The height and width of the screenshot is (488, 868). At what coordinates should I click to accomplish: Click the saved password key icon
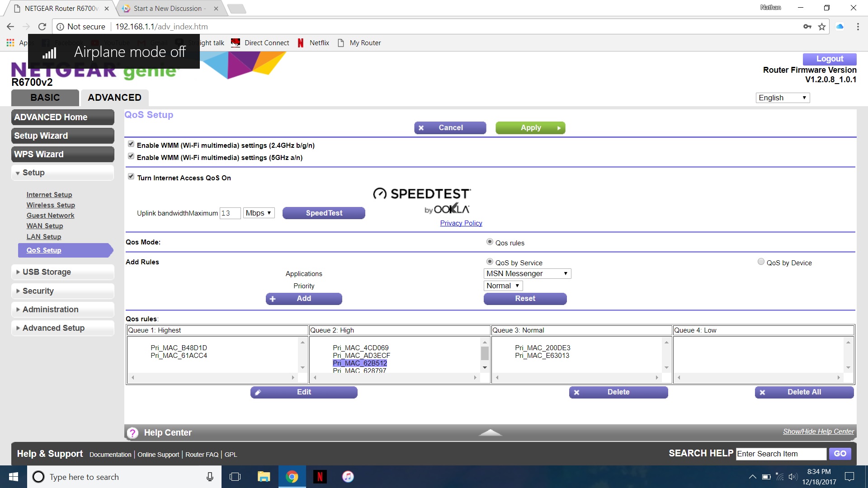807,27
